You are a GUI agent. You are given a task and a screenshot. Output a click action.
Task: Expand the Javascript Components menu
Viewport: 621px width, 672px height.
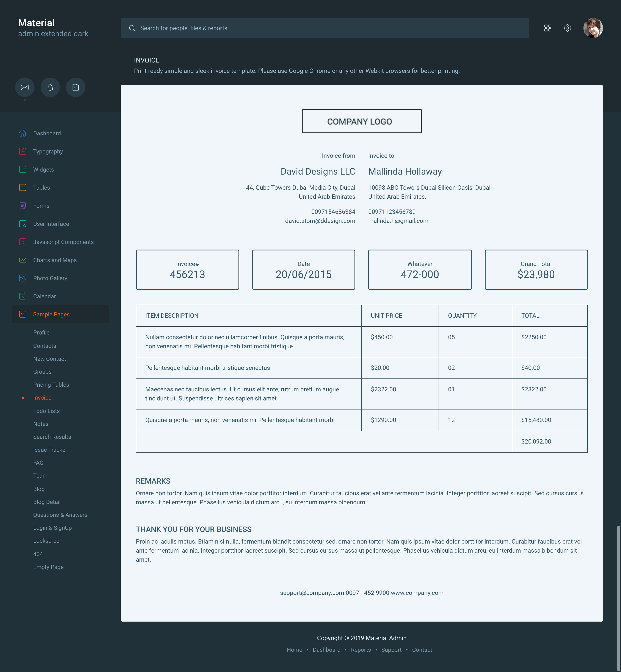tap(63, 242)
